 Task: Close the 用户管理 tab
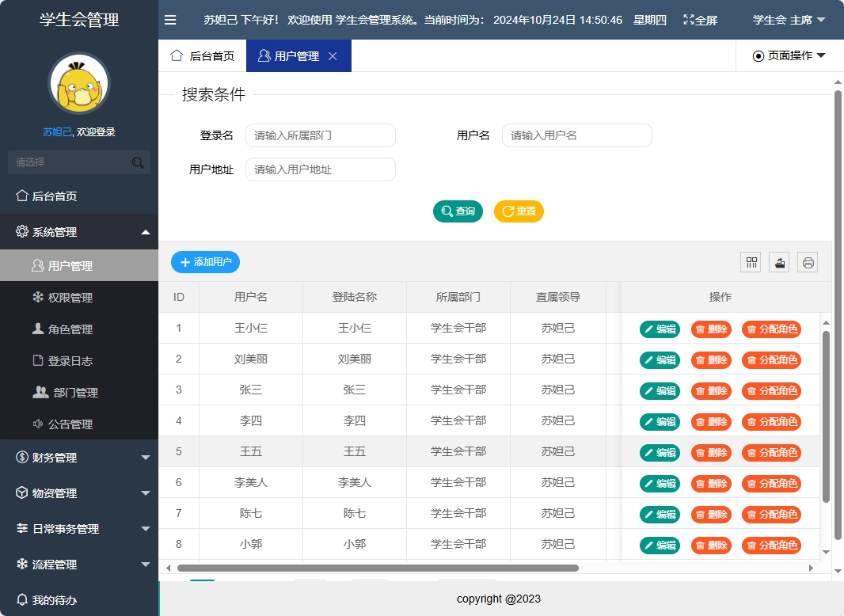(333, 55)
